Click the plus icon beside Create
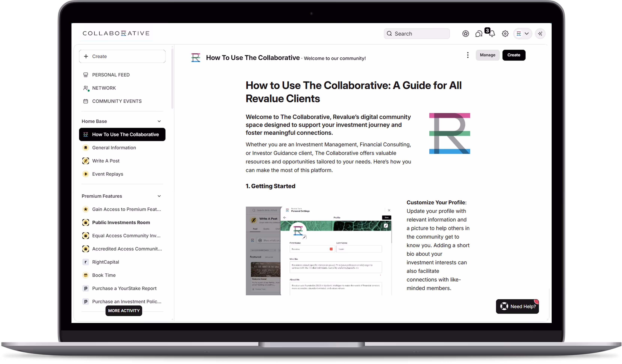622x364 pixels. point(86,56)
